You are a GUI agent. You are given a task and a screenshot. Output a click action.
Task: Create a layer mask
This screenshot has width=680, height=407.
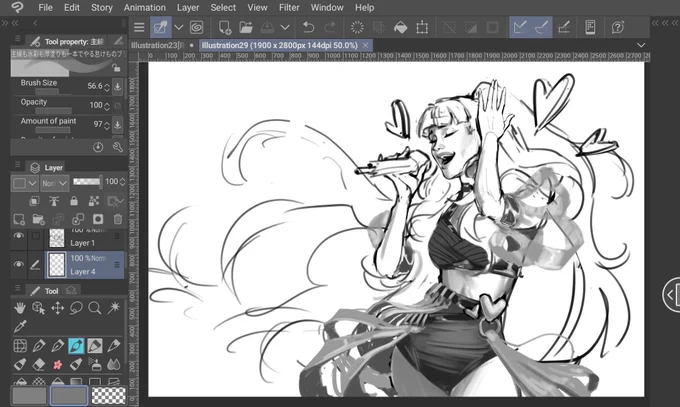tap(98, 220)
